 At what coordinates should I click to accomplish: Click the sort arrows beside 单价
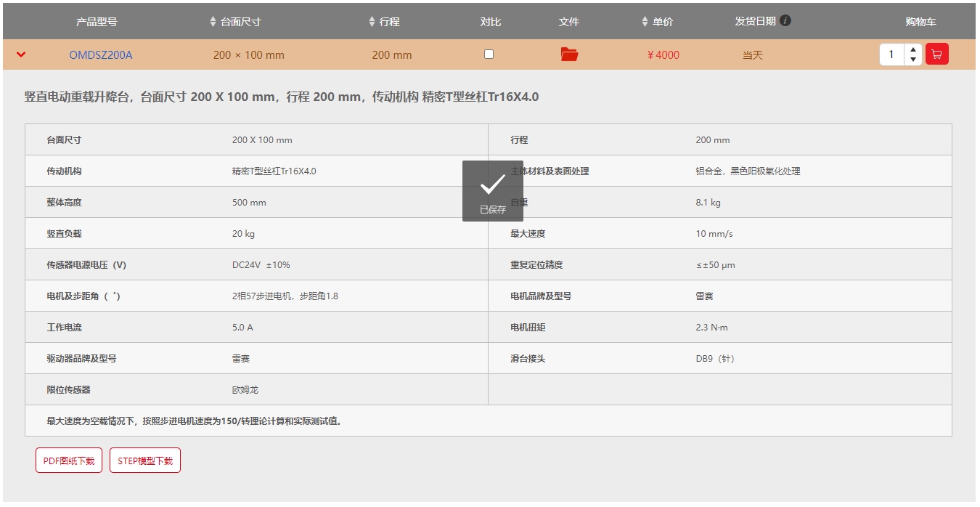point(645,22)
